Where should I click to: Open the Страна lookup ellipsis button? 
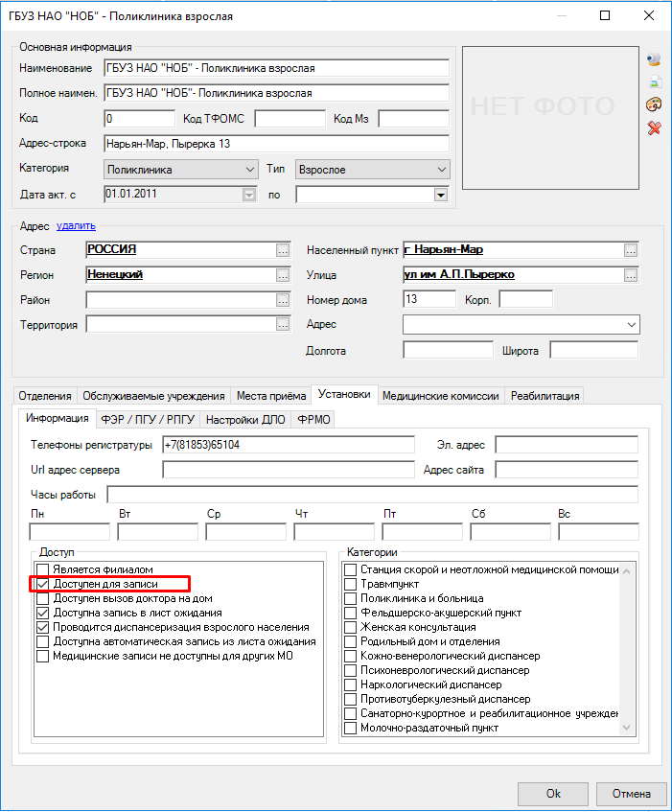[283, 250]
